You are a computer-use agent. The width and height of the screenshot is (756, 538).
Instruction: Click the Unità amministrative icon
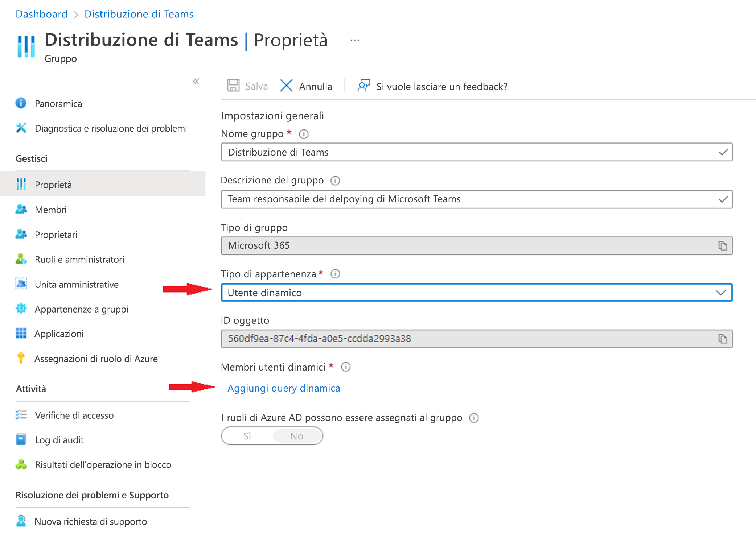21,284
